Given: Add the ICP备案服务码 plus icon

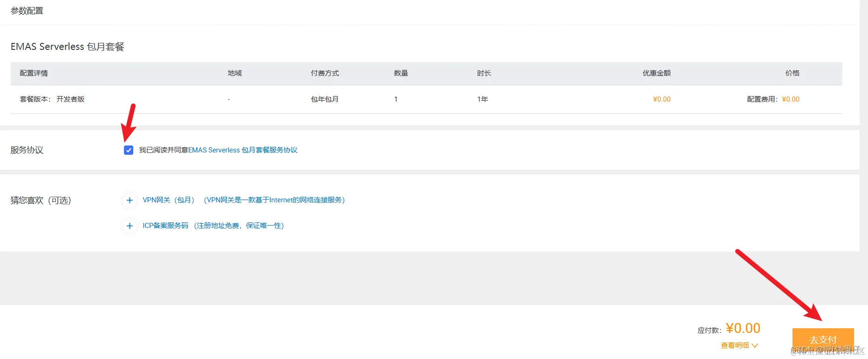Looking at the screenshot, I should click(130, 226).
